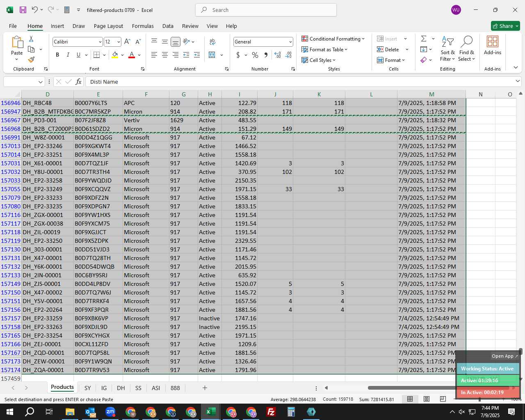Click the Cut scissors icon
The height and width of the screenshot is (420, 525).
click(x=31, y=39)
